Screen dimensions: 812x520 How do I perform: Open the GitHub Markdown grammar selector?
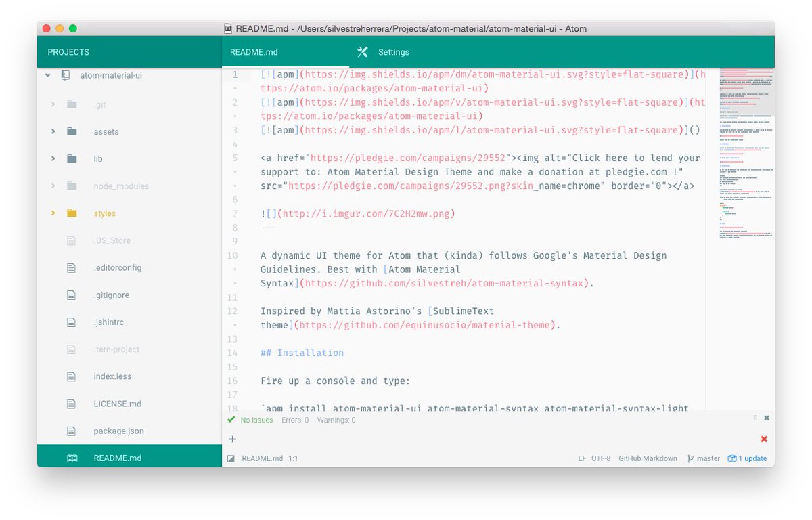(x=647, y=458)
